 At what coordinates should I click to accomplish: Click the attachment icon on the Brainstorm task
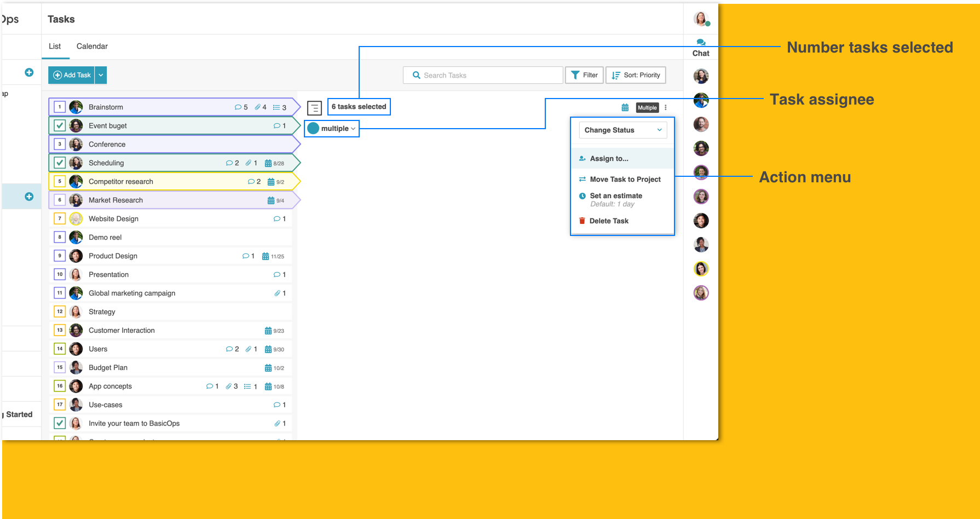pos(257,107)
